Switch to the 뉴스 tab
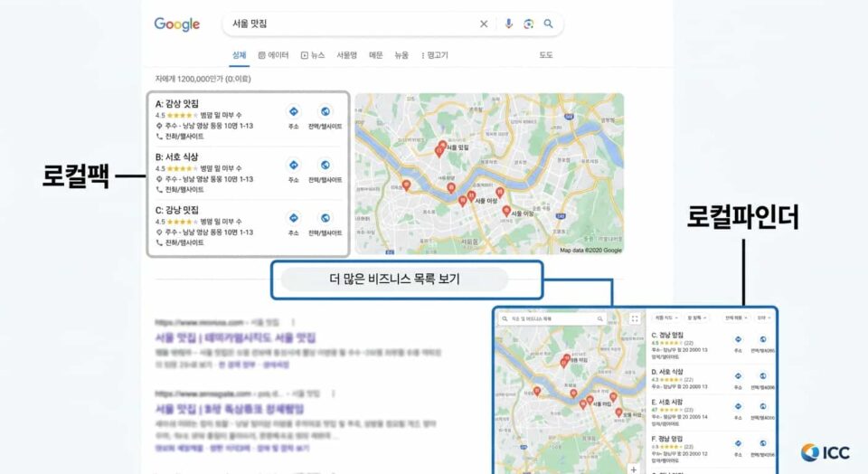The height and width of the screenshot is (474, 868). [x=313, y=55]
